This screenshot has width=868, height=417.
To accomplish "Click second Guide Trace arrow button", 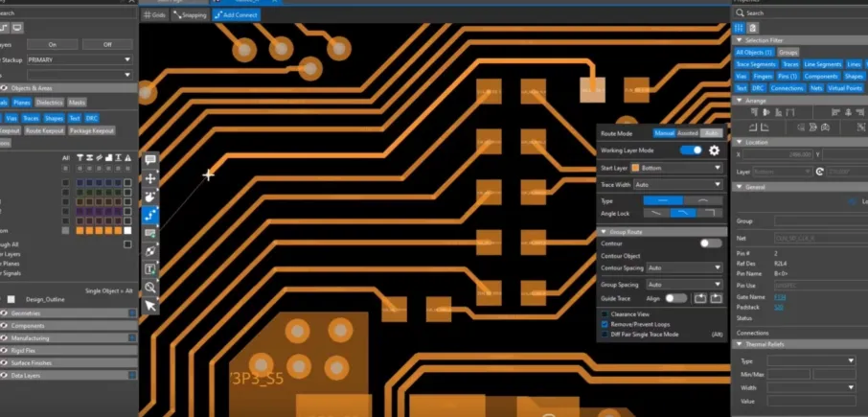I will [x=717, y=298].
